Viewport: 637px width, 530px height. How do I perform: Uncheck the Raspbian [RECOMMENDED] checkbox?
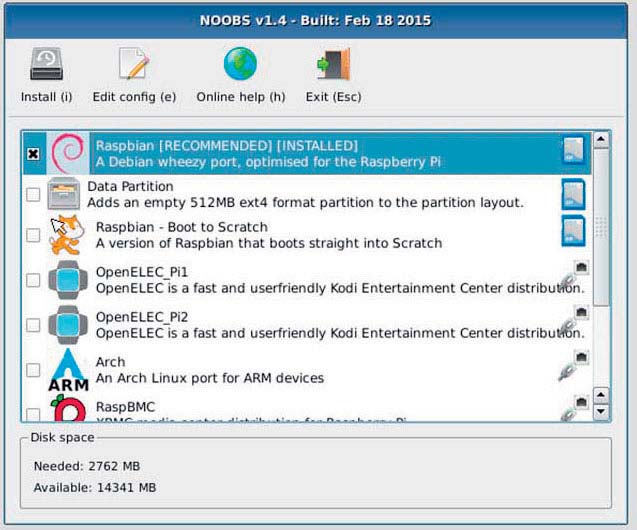(x=33, y=154)
